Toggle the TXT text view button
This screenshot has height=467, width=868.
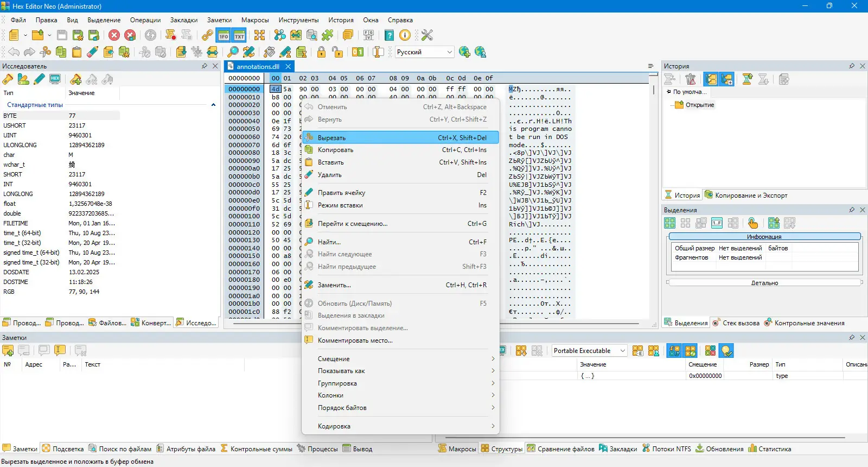pyautogui.click(x=239, y=35)
